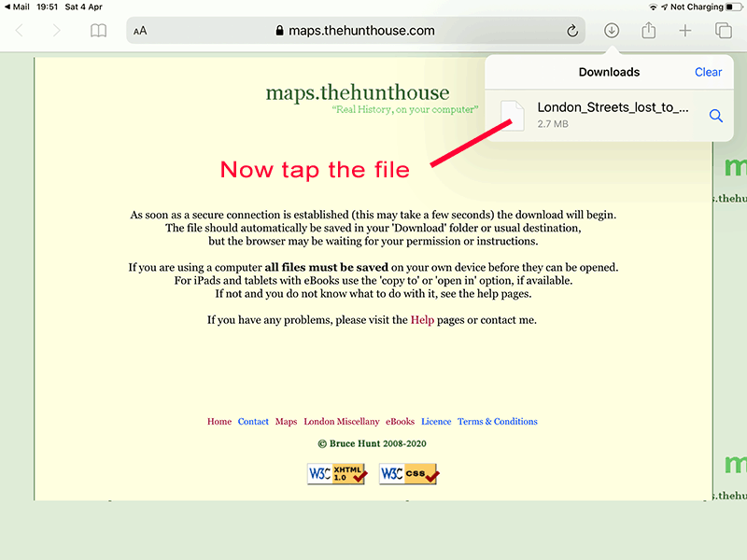Open the Share sheet icon
The width and height of the screenshot is (747, 560).
[648, 31]
